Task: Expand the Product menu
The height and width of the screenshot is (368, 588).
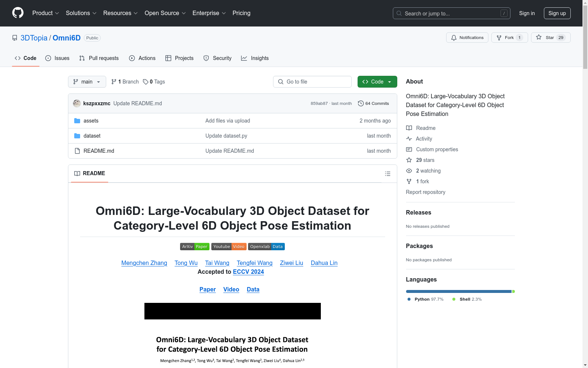Action: (46, 13)
